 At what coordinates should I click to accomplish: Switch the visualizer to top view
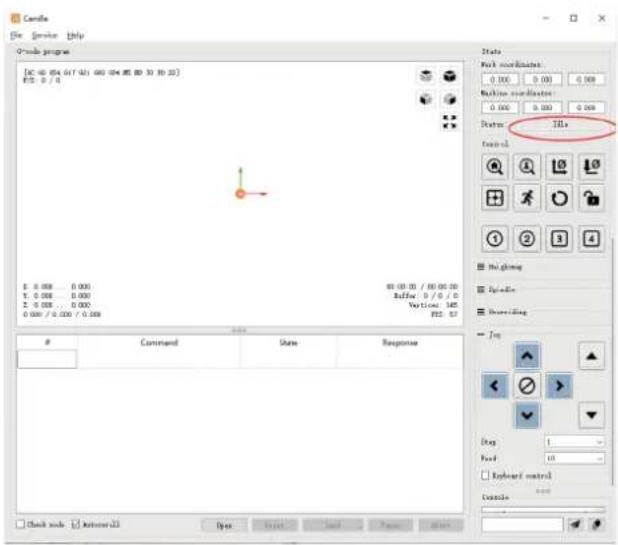(426, 75)
